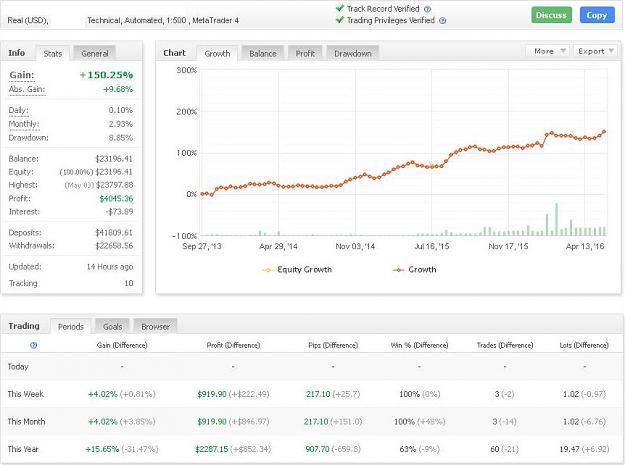625x465 pixels.
Task: Click the Trading Privileges Verified help icon
Action: pyautogui.click(x=442, y=20)
